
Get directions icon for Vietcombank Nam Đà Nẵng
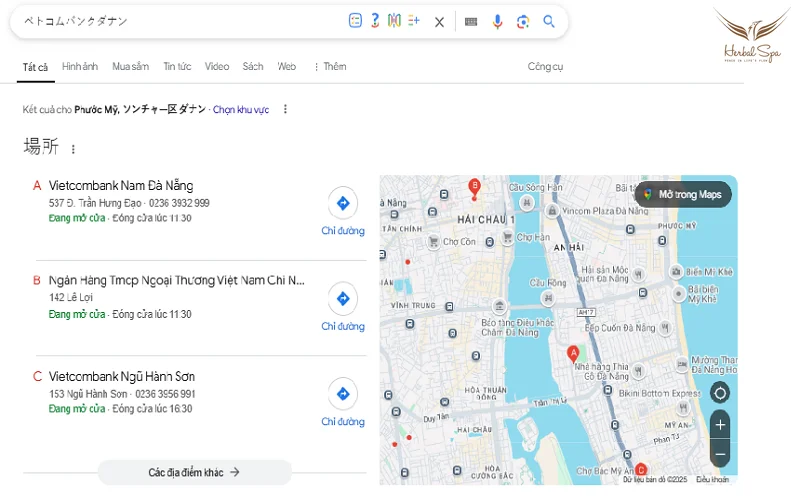[343, 203]
